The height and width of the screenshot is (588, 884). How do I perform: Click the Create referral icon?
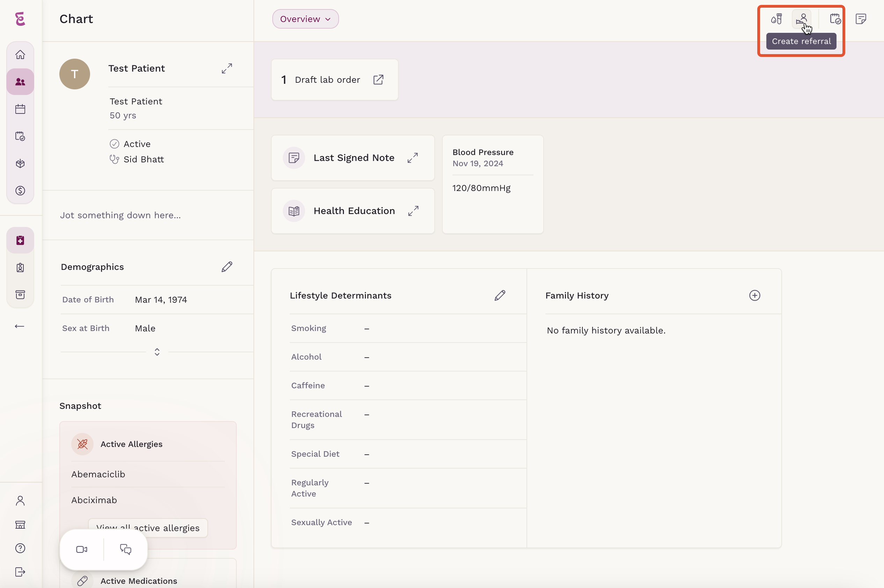pos(802,19)
